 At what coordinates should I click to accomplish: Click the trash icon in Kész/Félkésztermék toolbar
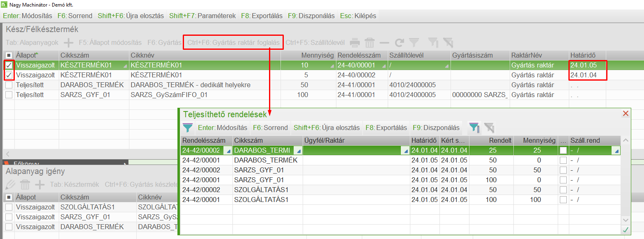point(370,42)
